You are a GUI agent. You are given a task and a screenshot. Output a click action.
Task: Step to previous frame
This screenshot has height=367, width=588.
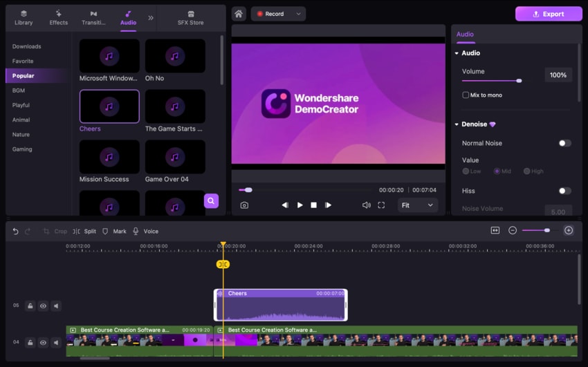(x=285, y=205)
